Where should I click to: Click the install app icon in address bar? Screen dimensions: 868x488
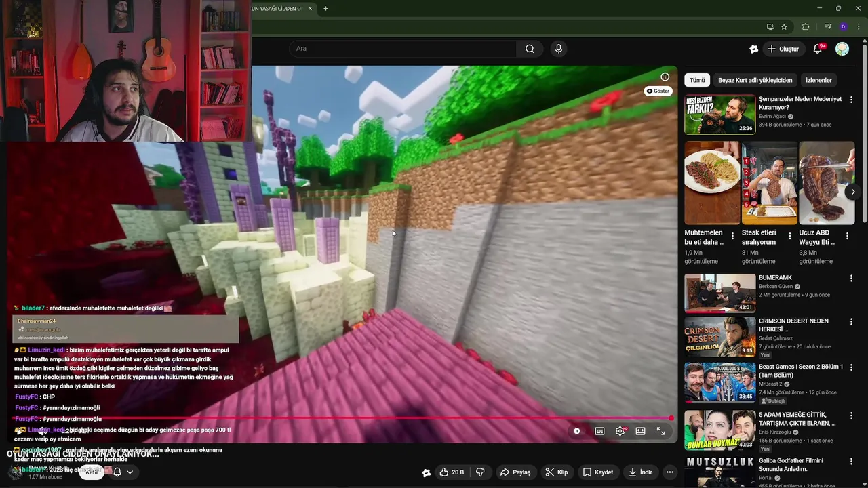click(770, 27)
